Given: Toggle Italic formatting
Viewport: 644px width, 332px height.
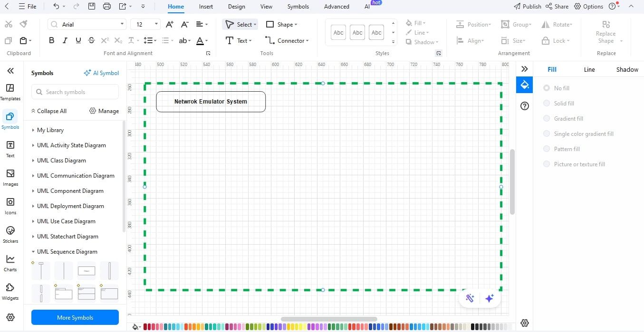Looking at the screenshot, I should click(x=65, y=40).
